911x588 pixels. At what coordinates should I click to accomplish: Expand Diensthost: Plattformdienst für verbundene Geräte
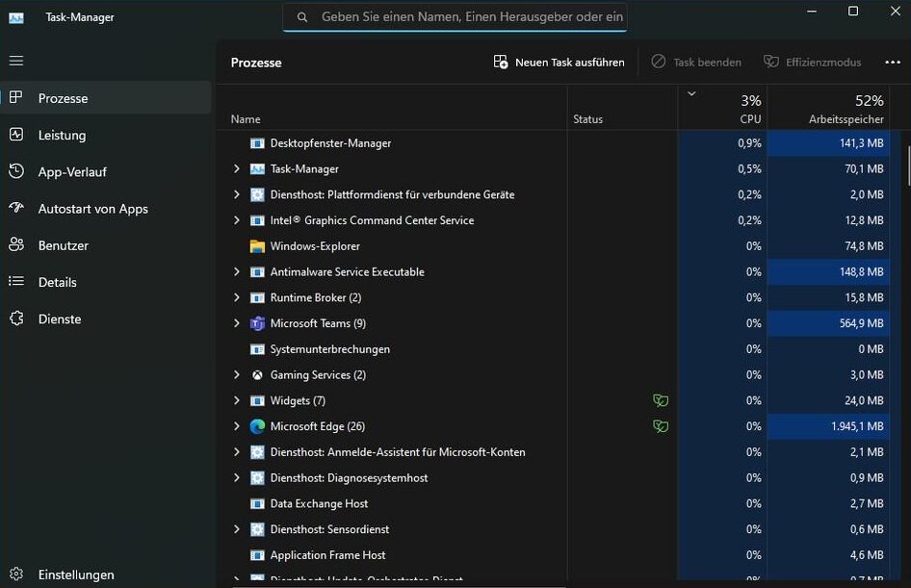[237, 194]
